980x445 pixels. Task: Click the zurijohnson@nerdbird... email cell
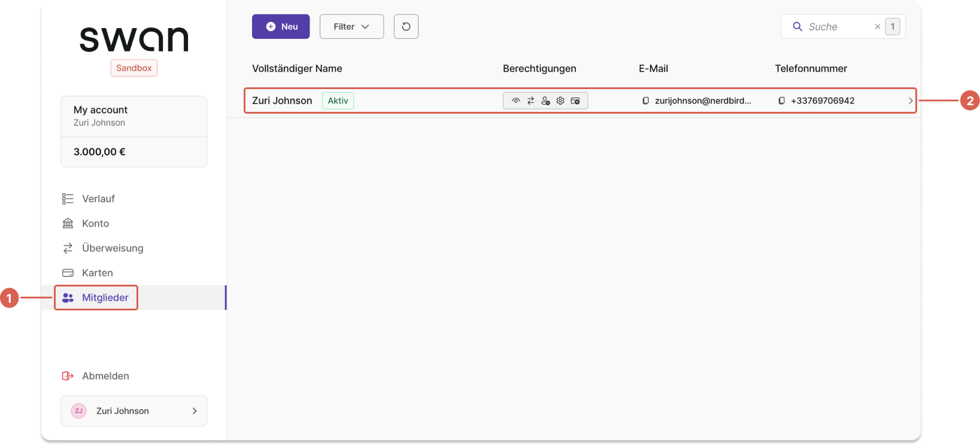703,100
